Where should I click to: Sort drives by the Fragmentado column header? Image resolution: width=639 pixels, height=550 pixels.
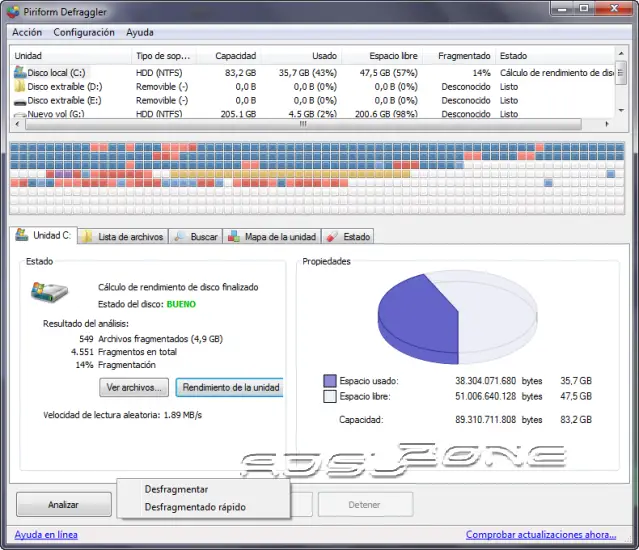(x=464, y=56)
